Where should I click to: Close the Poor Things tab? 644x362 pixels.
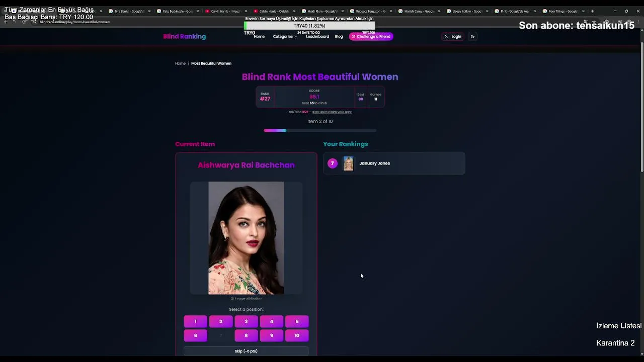tap(583, 11)
